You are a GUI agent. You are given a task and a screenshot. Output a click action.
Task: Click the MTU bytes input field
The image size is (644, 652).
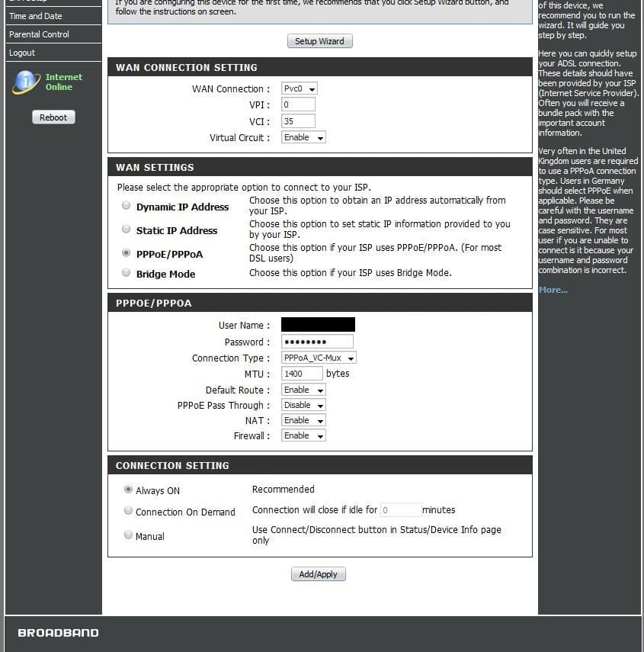(302, 374)
